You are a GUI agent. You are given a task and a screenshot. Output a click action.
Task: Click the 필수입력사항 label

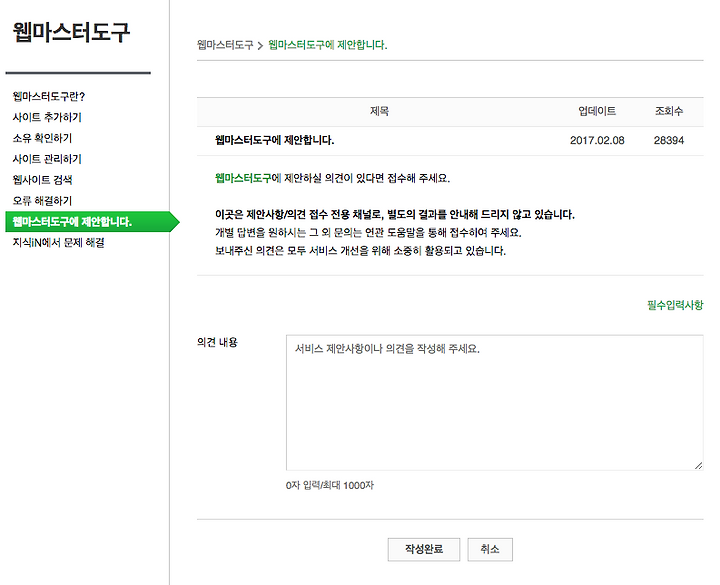675,305
